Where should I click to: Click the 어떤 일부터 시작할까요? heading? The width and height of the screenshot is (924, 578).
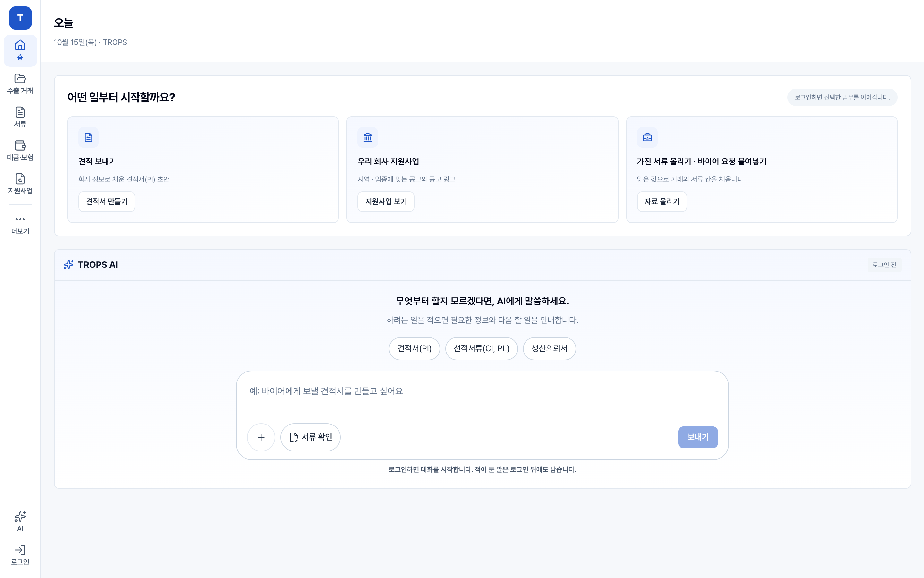(x=121, y=98)
